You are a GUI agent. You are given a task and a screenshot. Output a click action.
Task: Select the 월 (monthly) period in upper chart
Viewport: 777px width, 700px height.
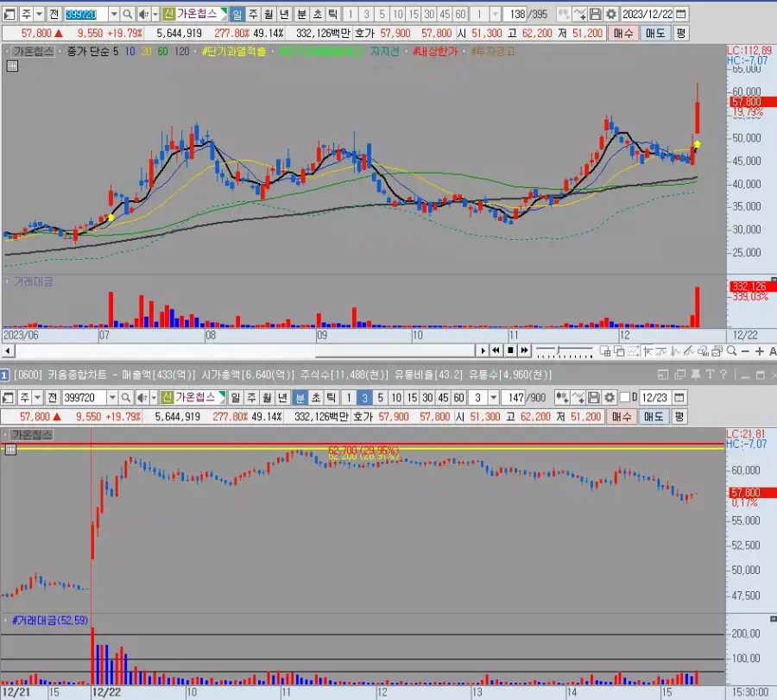coord(268,14)
